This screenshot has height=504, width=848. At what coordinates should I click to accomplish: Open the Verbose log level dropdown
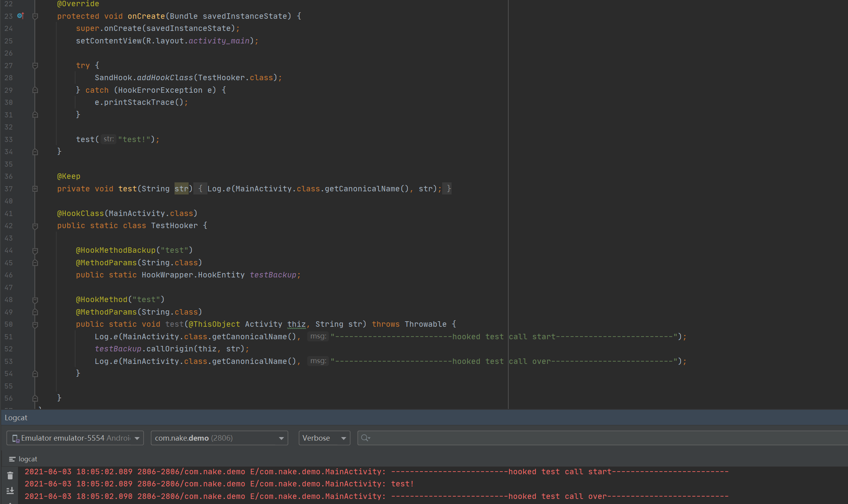[324, 438]
